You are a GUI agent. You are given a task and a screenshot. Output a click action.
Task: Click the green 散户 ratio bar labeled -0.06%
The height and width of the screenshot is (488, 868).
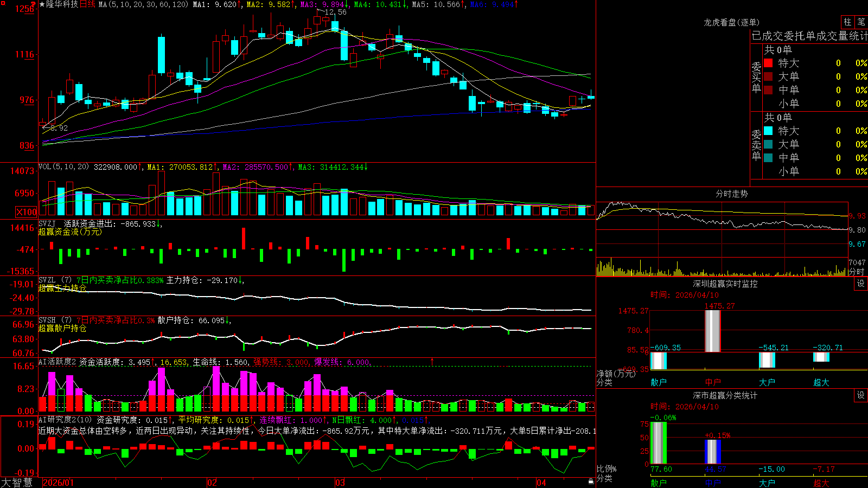pyautogui.click(x=659, y=443)
